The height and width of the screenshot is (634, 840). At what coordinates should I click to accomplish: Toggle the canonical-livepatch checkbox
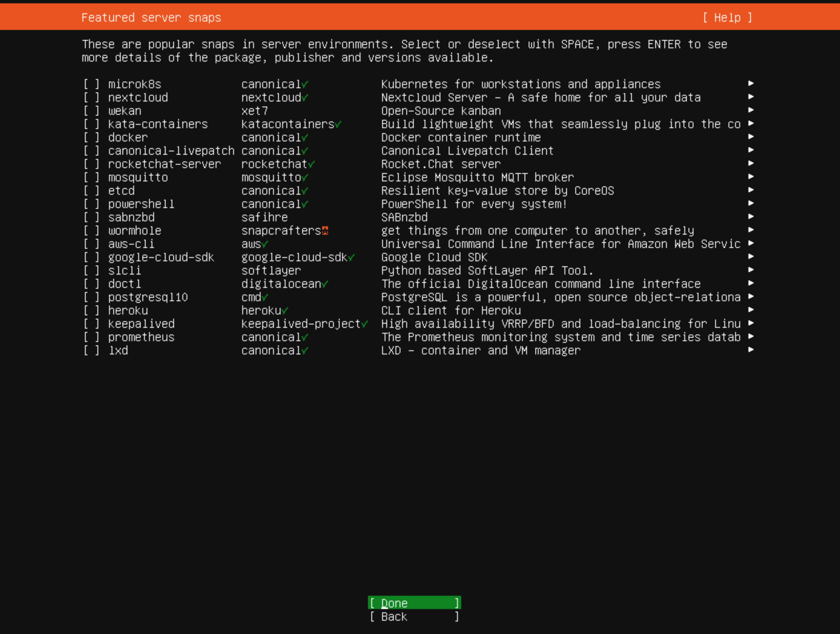coord(92,151)
